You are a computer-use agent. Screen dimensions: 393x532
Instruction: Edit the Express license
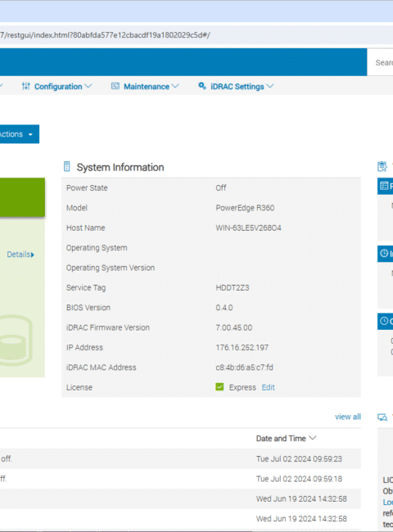pos(268,387)
